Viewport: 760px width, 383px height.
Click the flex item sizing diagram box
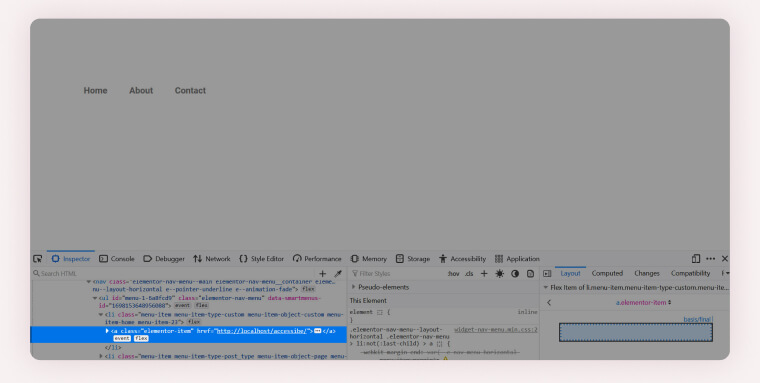coord(636,333)
